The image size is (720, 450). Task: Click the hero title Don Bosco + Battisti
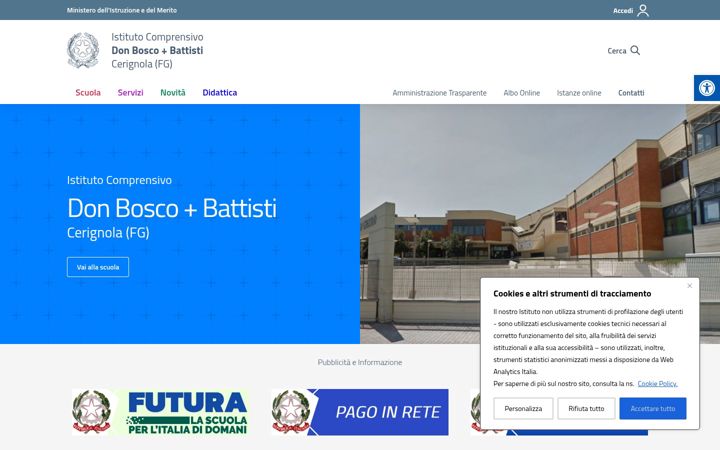172,208
